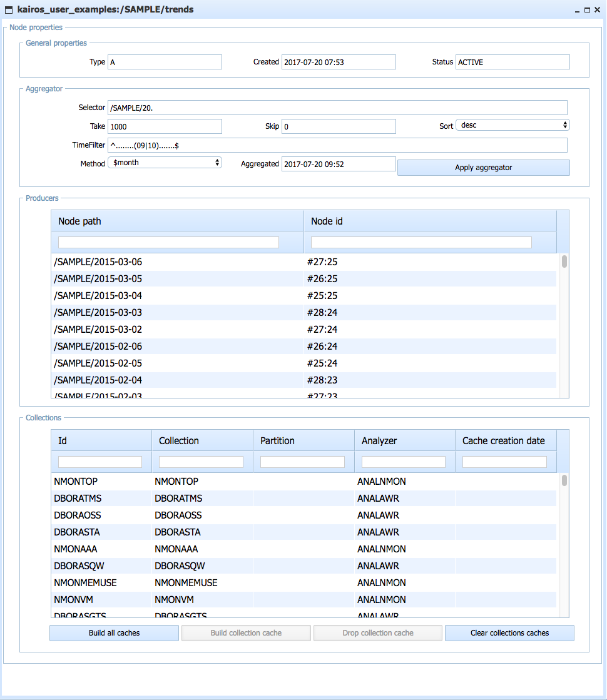The width and height of the screenshot is (607, 700).
Task: Maximize the trends window
Action: click(588, 10)
